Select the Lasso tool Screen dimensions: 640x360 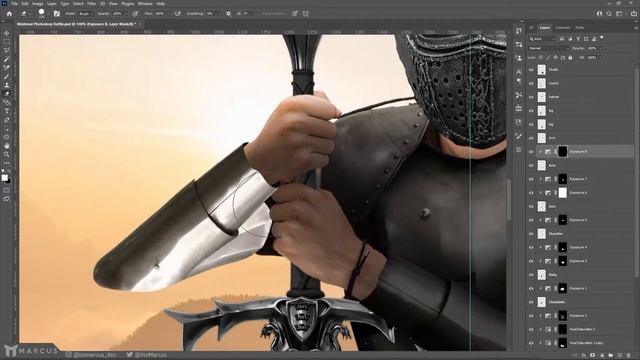pyautogui.click(x=7, y=51)
